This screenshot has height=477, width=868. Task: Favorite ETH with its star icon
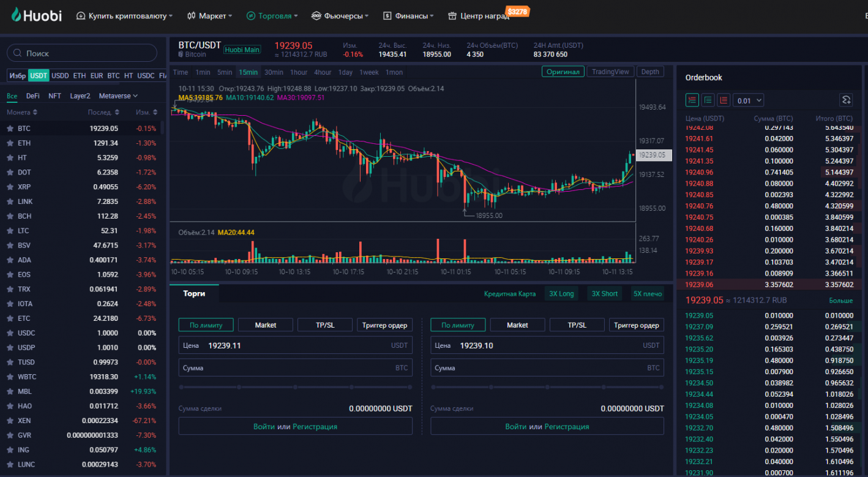point(10,143)
